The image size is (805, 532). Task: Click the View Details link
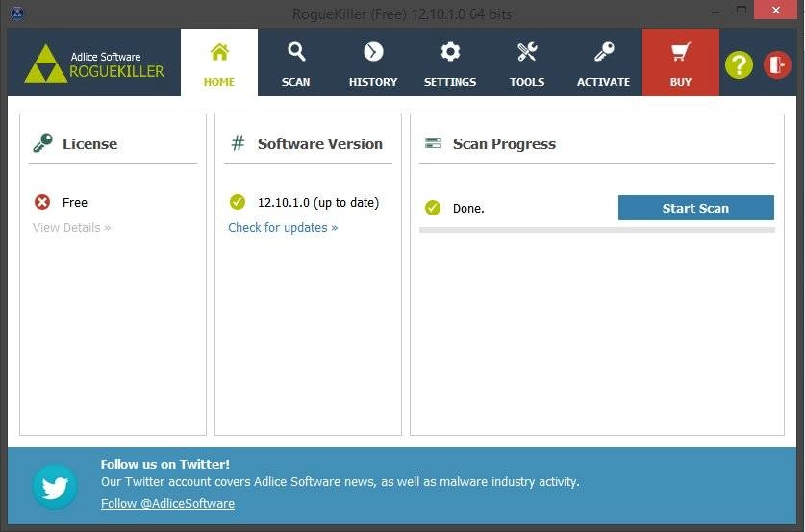pos(72,227)
